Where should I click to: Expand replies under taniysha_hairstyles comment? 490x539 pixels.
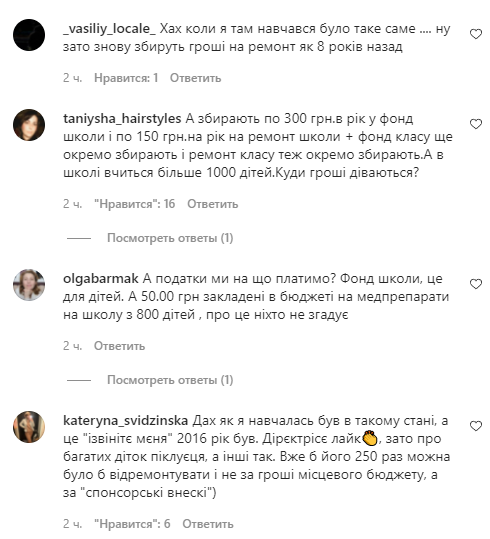pyautogui.click(x=170, y=238)
